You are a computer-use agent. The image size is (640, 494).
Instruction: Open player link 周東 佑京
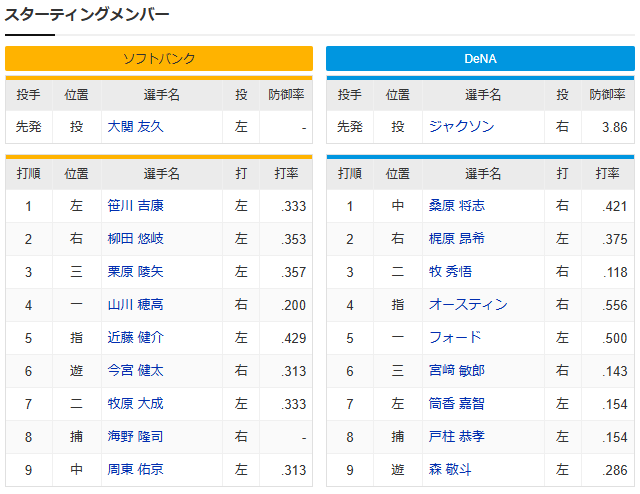pos(135,470)
